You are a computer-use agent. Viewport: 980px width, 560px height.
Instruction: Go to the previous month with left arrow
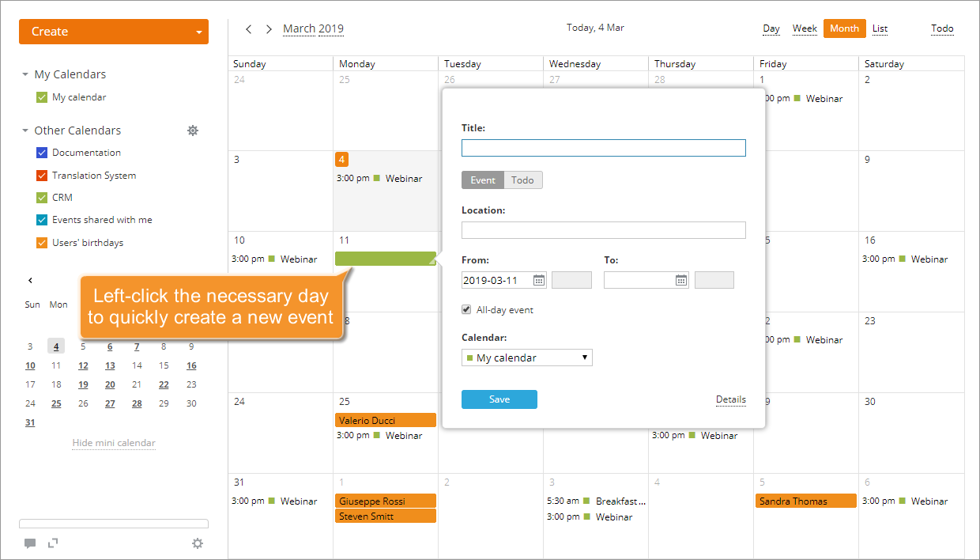click(249, 28)
